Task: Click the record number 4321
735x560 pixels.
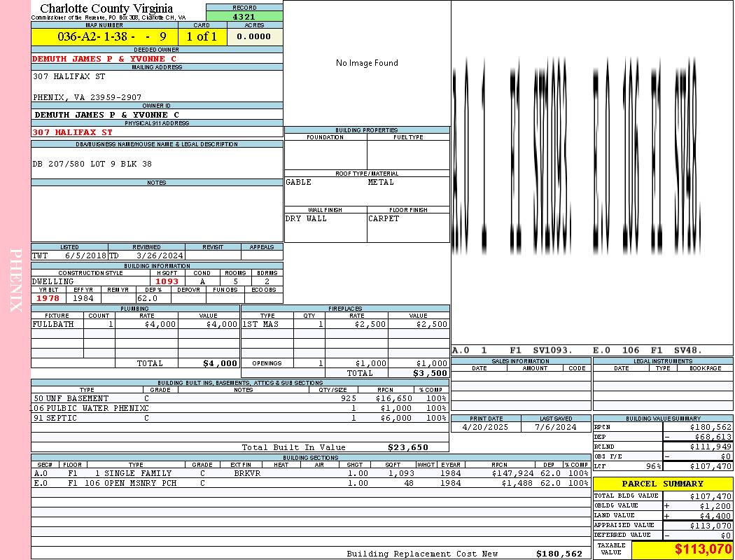Action: click(244, 16)
